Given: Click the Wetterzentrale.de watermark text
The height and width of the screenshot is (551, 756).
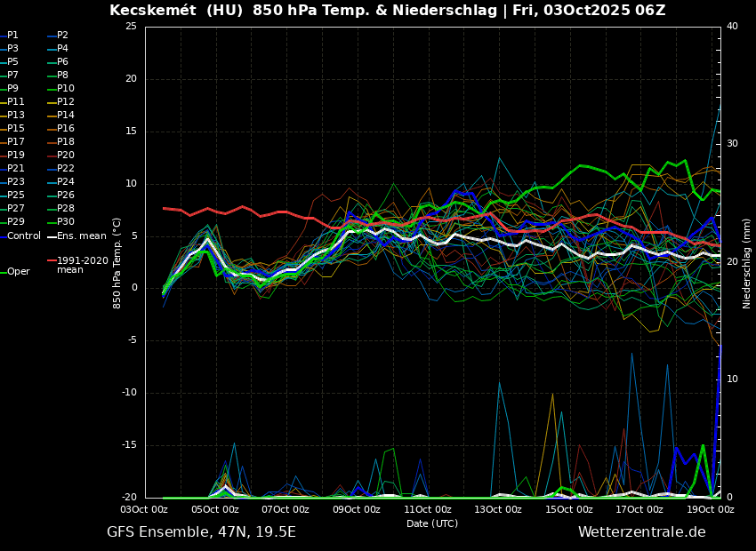Looking at the screenshot, I should point(641,532).
